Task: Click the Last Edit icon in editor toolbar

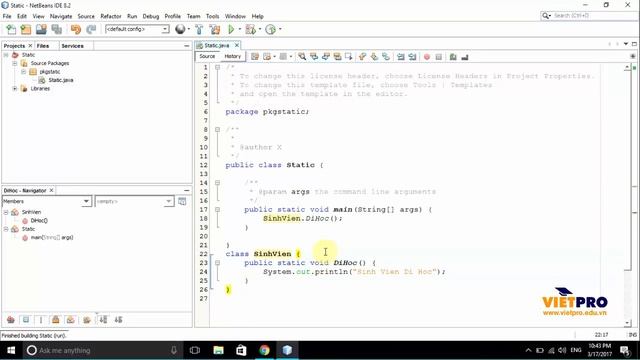Action: [255, 57]
